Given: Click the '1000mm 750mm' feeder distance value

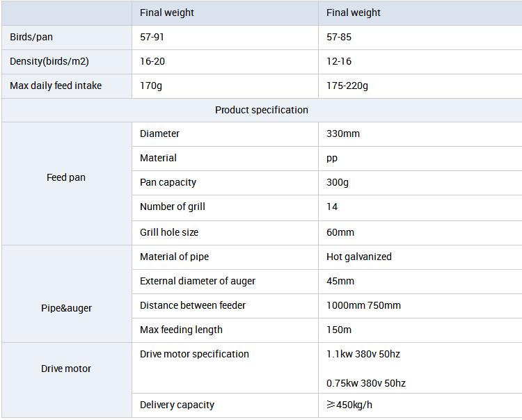Looking at the screenshot, I should pos(363,305).
